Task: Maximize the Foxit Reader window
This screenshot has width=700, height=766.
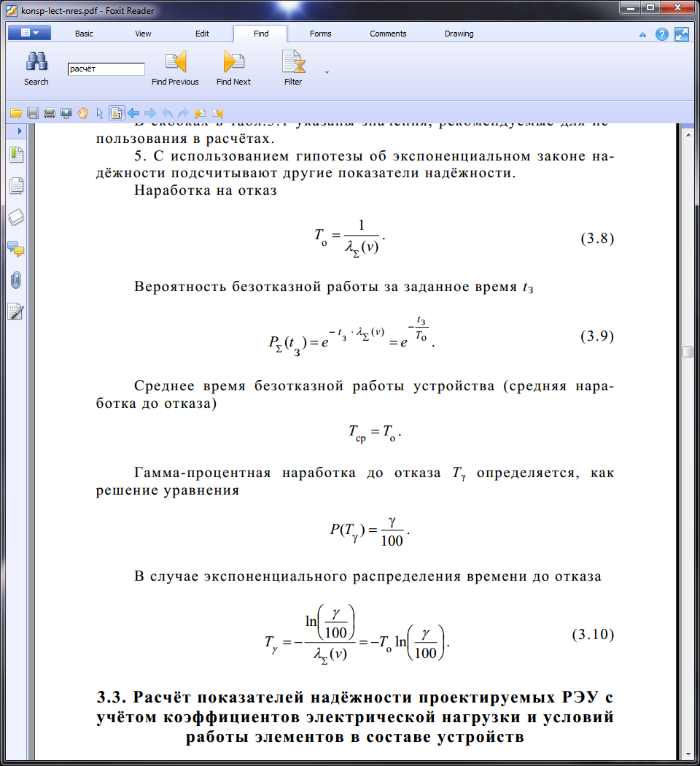Action: [650, 7]
